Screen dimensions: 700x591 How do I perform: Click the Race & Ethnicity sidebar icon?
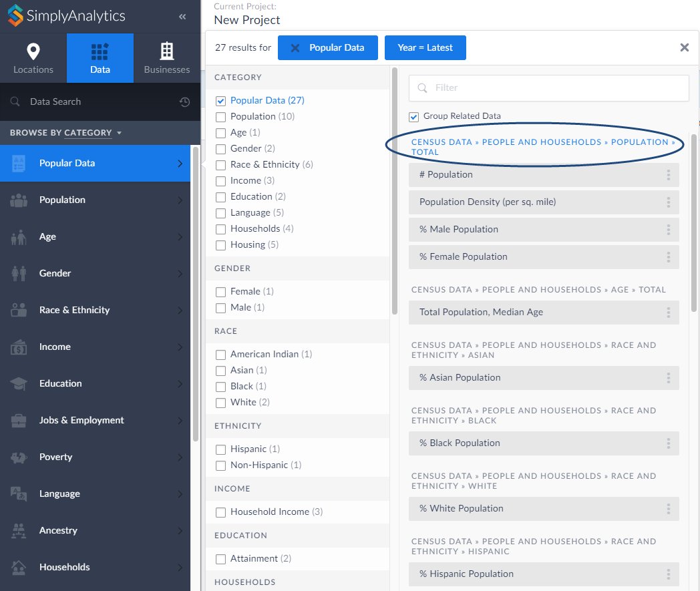tap(20, 310)
